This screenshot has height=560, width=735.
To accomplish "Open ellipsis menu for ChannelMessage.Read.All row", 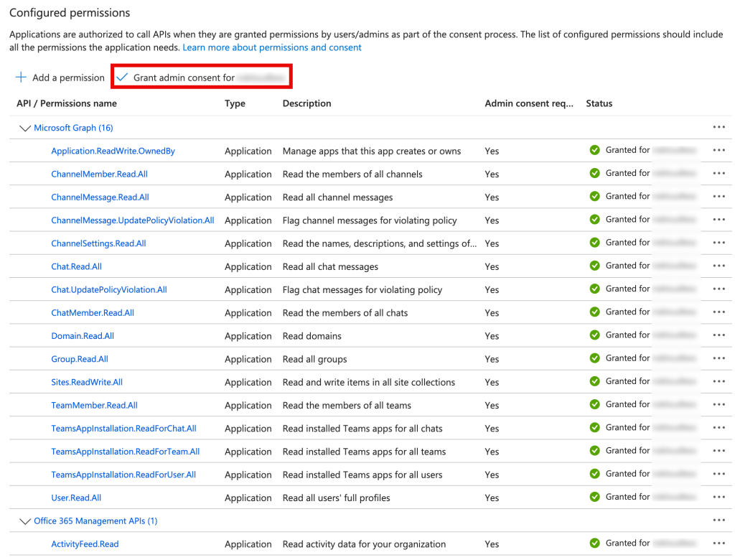I will tap(718, 197).
